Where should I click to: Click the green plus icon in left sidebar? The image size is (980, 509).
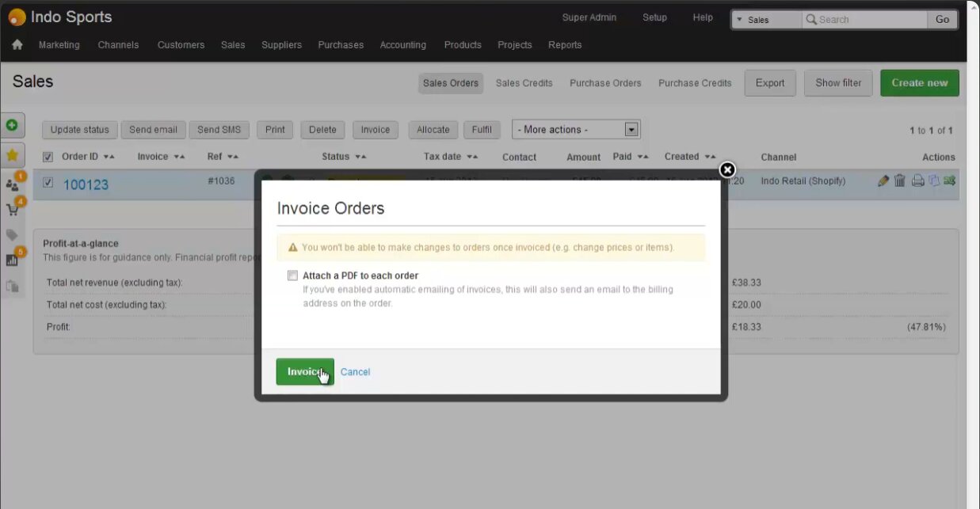[x=12, y=125]
